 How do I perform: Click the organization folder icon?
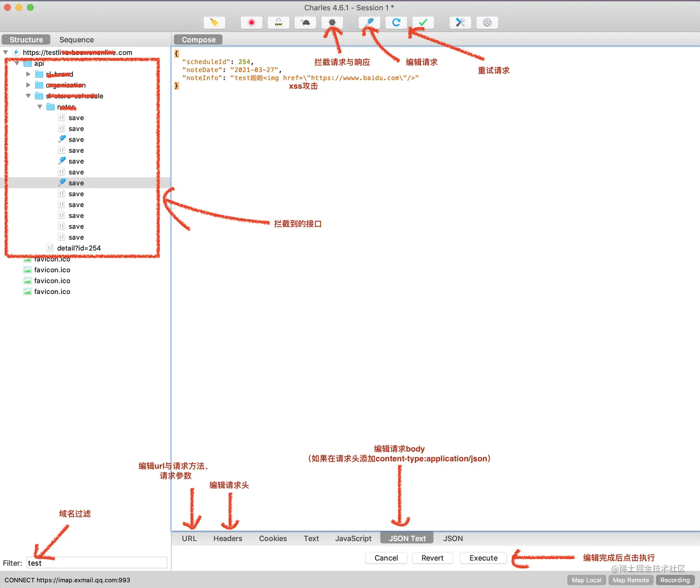(x=39, y=85)
